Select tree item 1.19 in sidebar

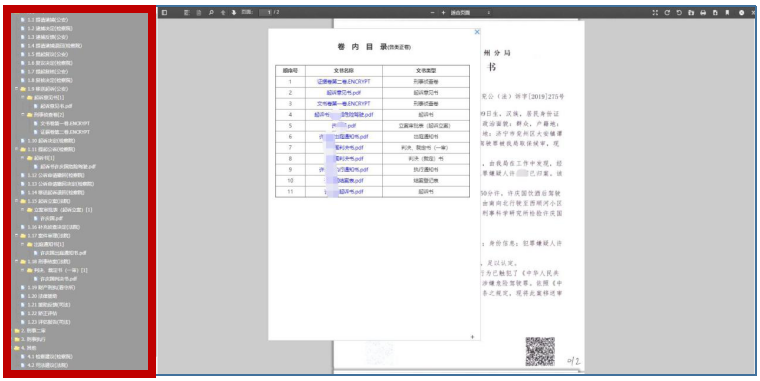pos(51,287)
